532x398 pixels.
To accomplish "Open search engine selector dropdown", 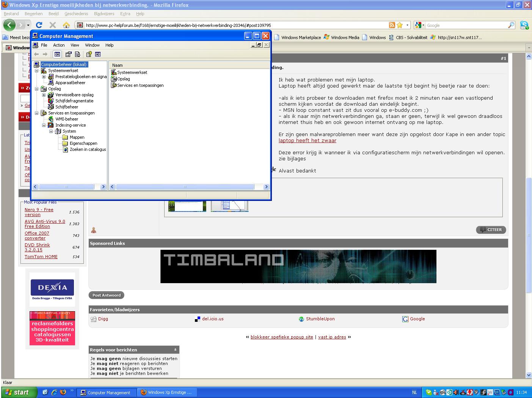I will tap(420, 25).
